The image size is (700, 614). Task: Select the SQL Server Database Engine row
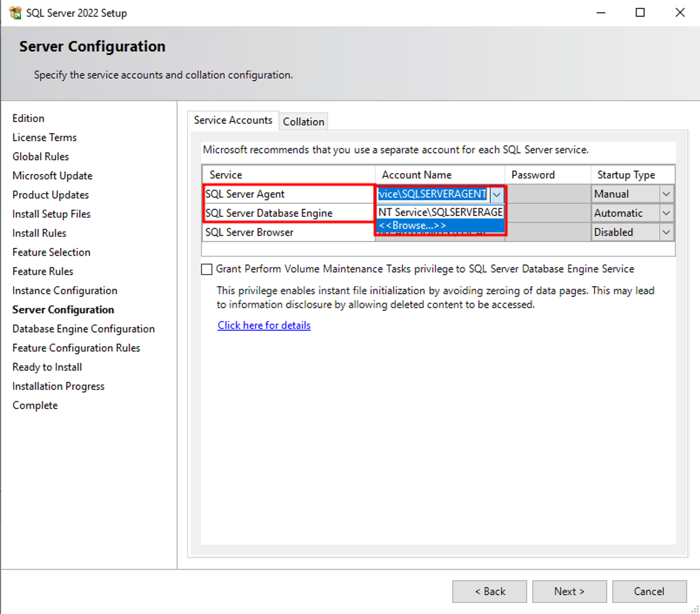pos(268,213)
